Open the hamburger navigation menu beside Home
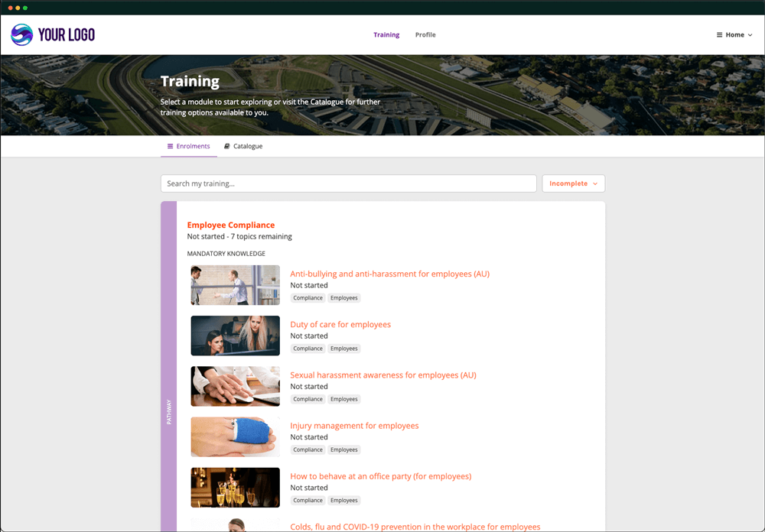 click(718, 34)
